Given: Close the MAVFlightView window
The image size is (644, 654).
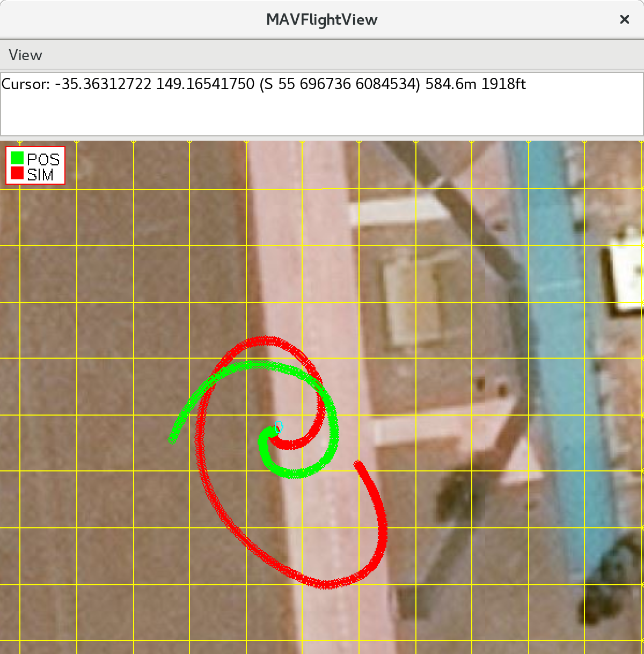Looking at the screenshot, I should click(625, 20).
